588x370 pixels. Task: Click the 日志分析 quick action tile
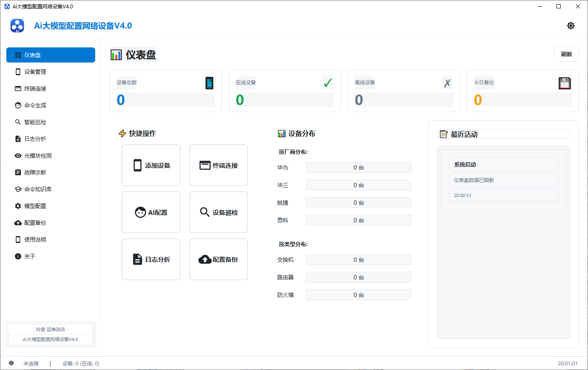click(x=151, y=259)
